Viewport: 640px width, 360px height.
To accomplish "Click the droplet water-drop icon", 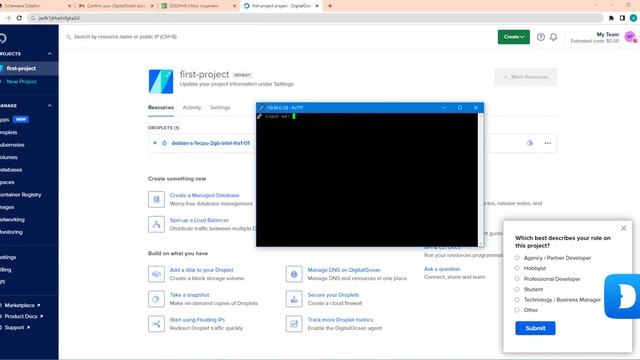I will (164, 143).
